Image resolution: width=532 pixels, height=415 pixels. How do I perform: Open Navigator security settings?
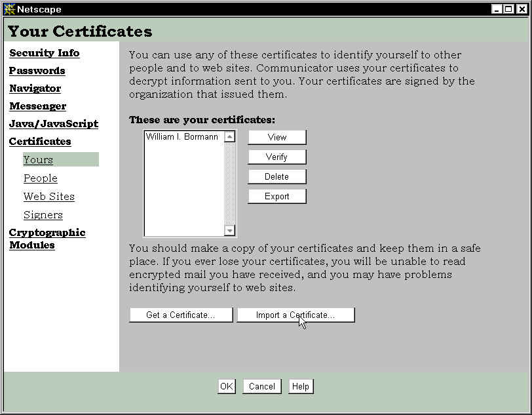[35, 89]
